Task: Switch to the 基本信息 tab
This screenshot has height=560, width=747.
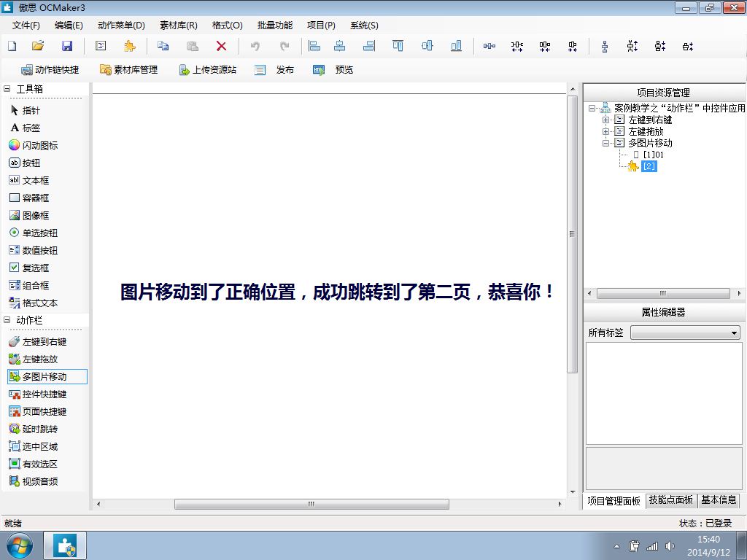Action: click(x=719, y=500)
